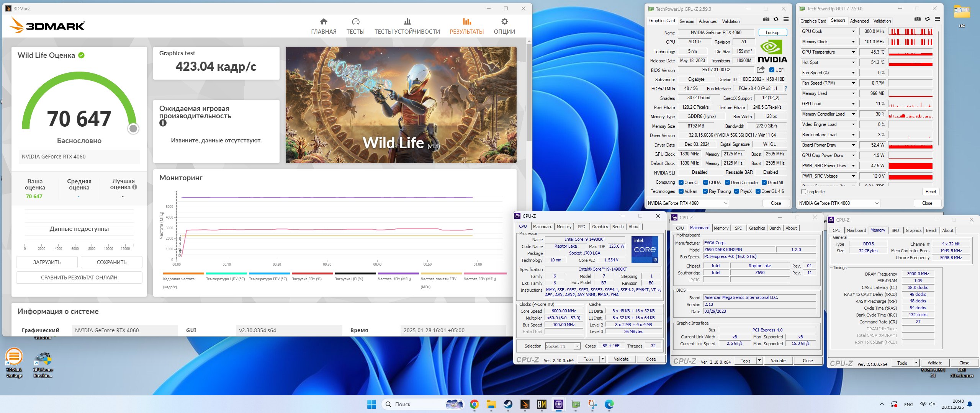Screen dimensions: 980x413
Task: Switch to Advanced tab in left GPU-Z
Action: coord(708,21)
